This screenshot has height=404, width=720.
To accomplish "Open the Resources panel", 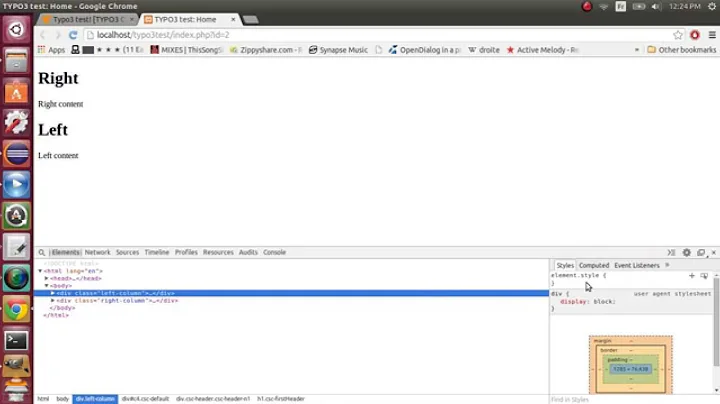I will point(218,252).
